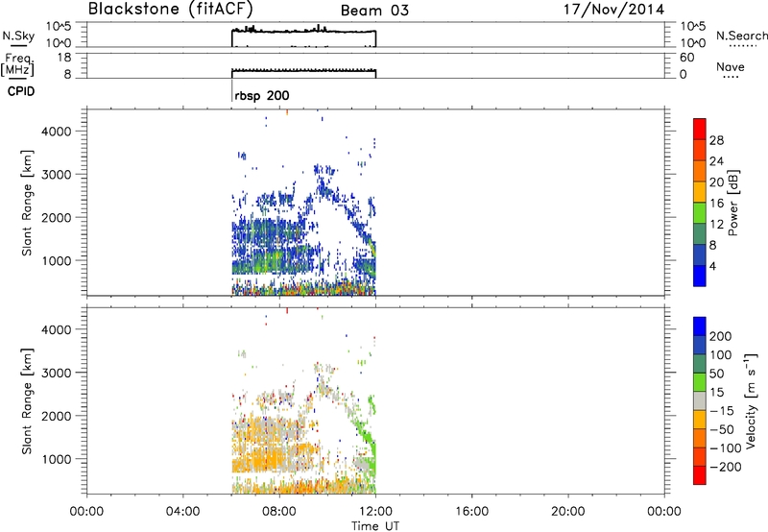Click the Nave legend label

point(731,66)
